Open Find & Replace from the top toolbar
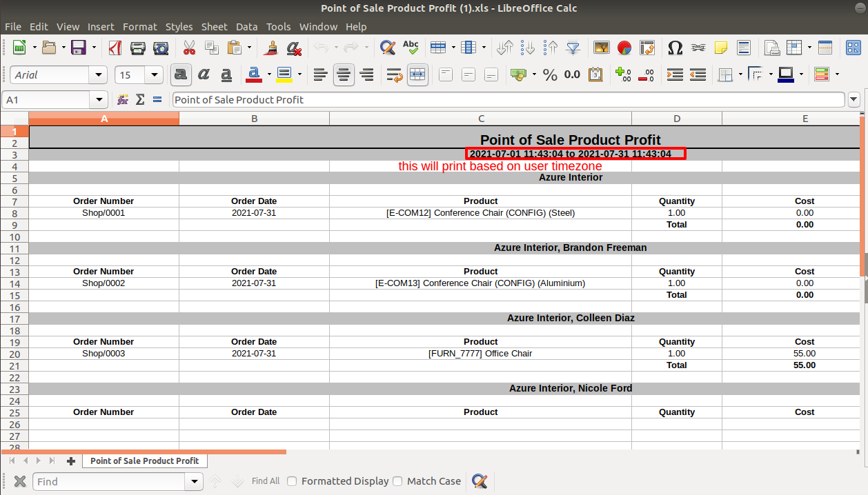The height and width of the screenshot is (495, 868). (388, 48)
